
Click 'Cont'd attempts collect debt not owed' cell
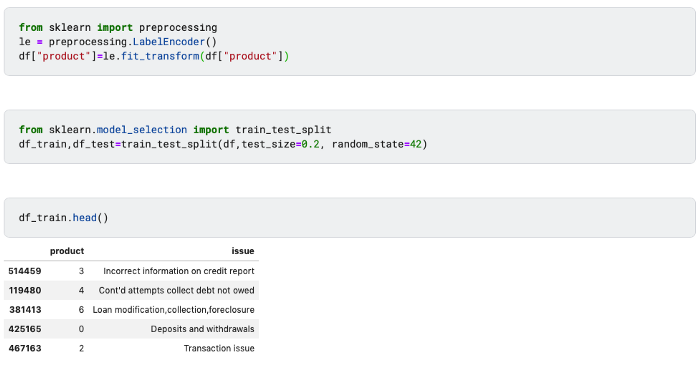(176, 290)
